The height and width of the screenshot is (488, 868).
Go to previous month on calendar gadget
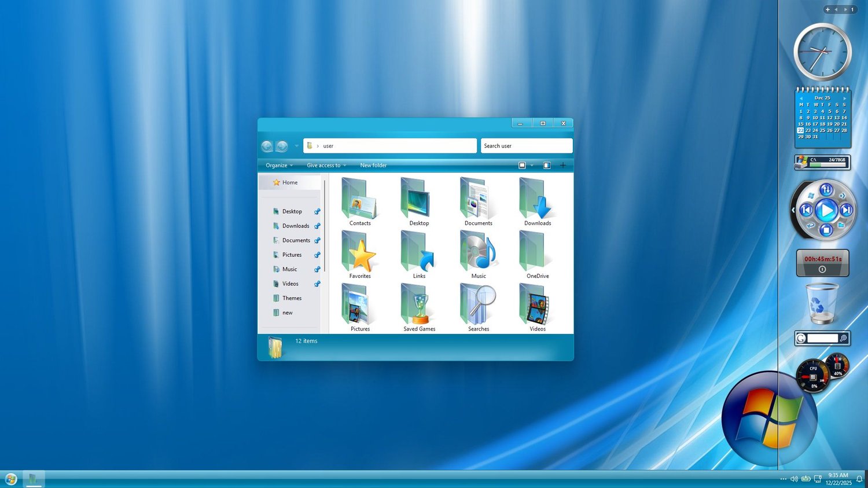coord(801,98)
